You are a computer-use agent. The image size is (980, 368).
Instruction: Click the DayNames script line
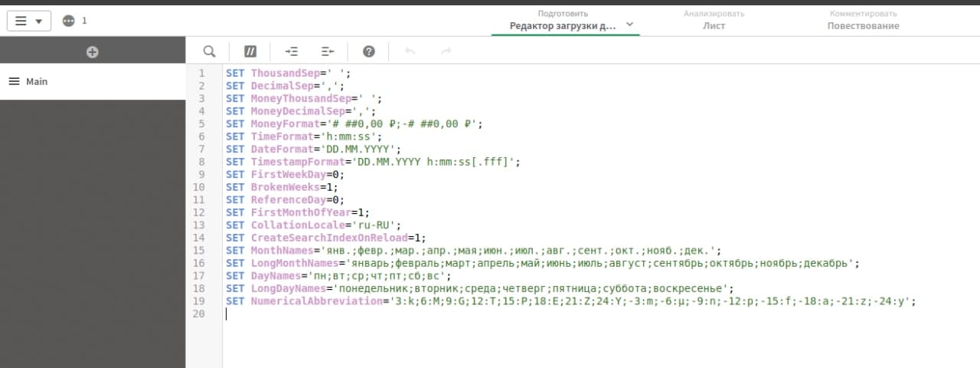click(338, 276)
